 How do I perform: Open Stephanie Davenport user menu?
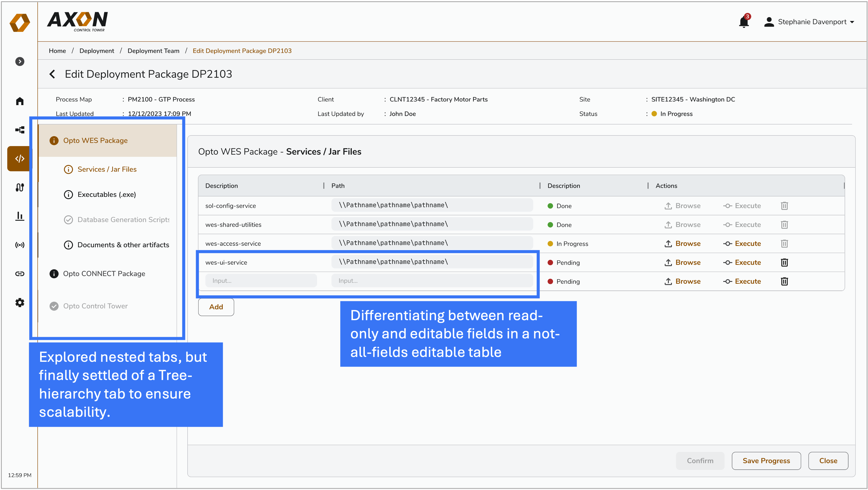[809, 22]
